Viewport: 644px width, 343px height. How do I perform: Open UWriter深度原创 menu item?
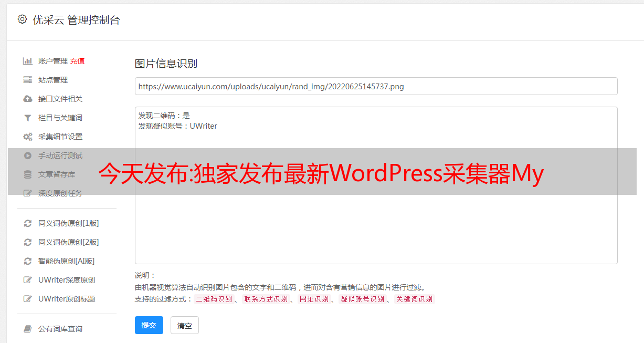67,280
